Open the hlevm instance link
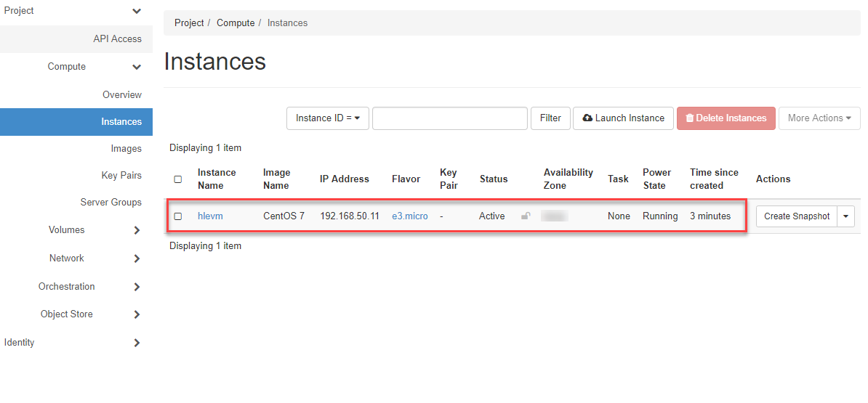The width and height of the screenshot is (868, 403). [x=210, y=216]
